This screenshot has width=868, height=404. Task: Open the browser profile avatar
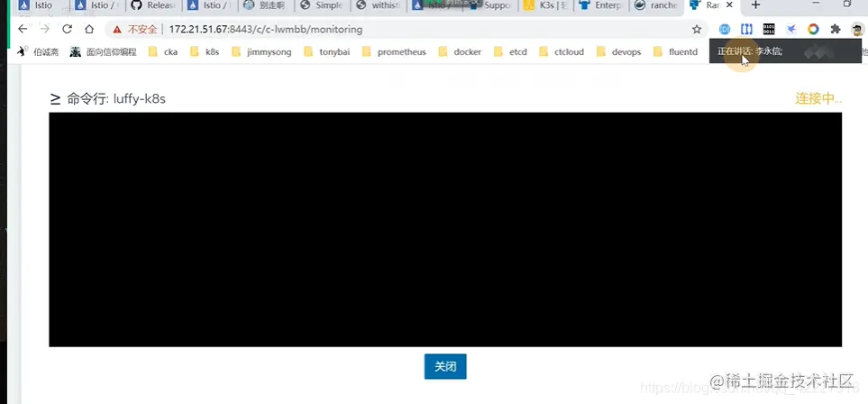click(855, 30)
